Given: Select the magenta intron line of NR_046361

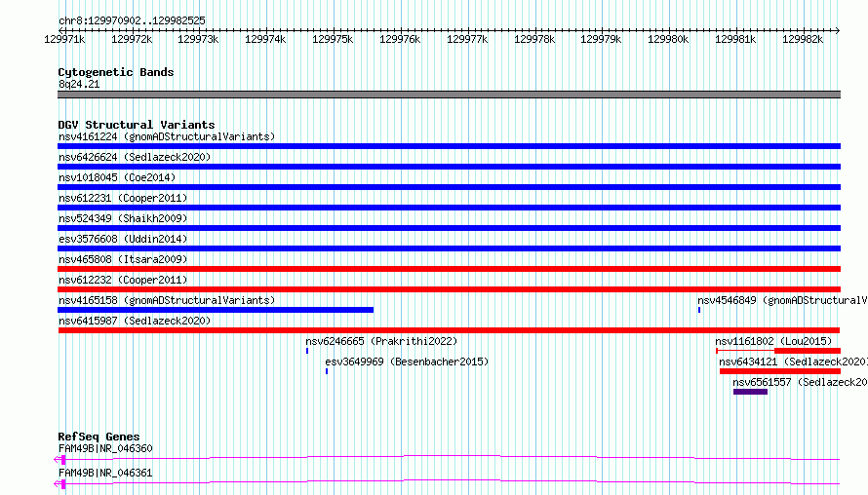Looking at the screenshot, I should [x=453, y=481].
